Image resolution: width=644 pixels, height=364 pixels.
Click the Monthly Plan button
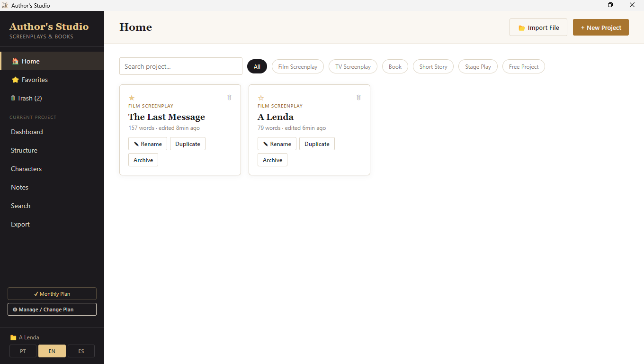click(x=52, y=294)
